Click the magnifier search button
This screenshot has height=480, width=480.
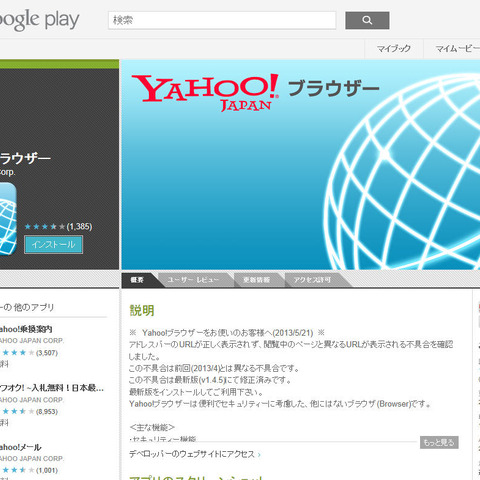(x=367, y=20)
